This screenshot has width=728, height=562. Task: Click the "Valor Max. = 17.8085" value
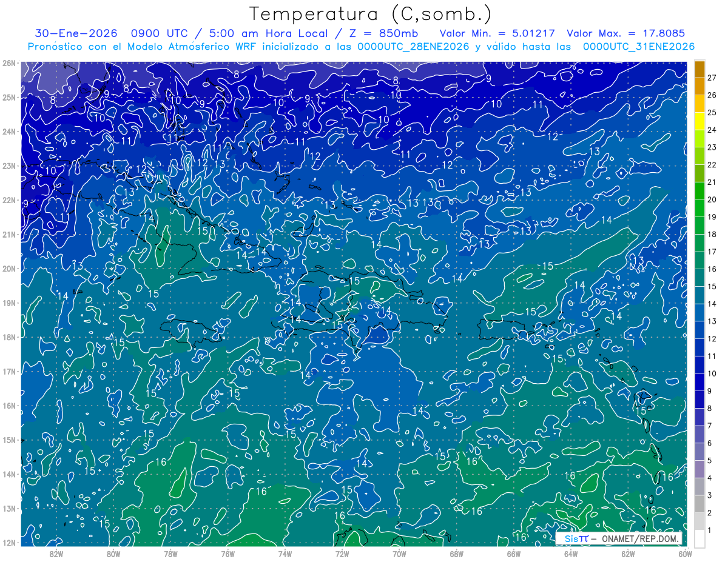pyautogui.click(x=627, y=33)
